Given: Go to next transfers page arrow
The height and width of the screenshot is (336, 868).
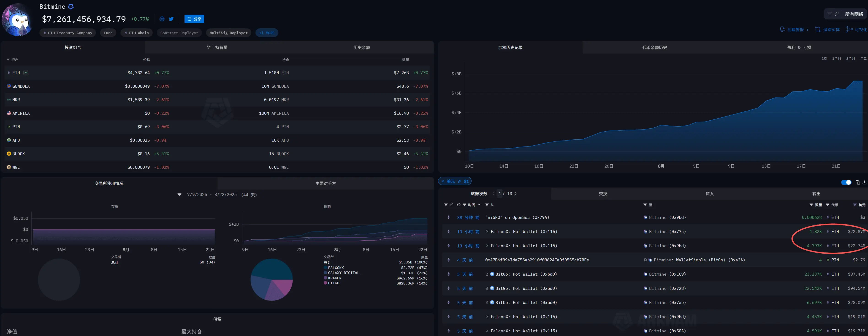Looking at the screenshot, I should (515, 193).
